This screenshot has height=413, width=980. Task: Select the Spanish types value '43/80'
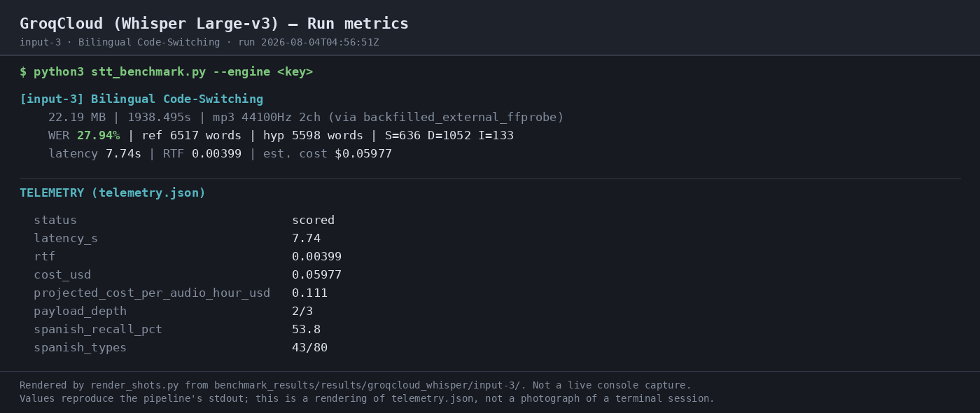(309, 348)
